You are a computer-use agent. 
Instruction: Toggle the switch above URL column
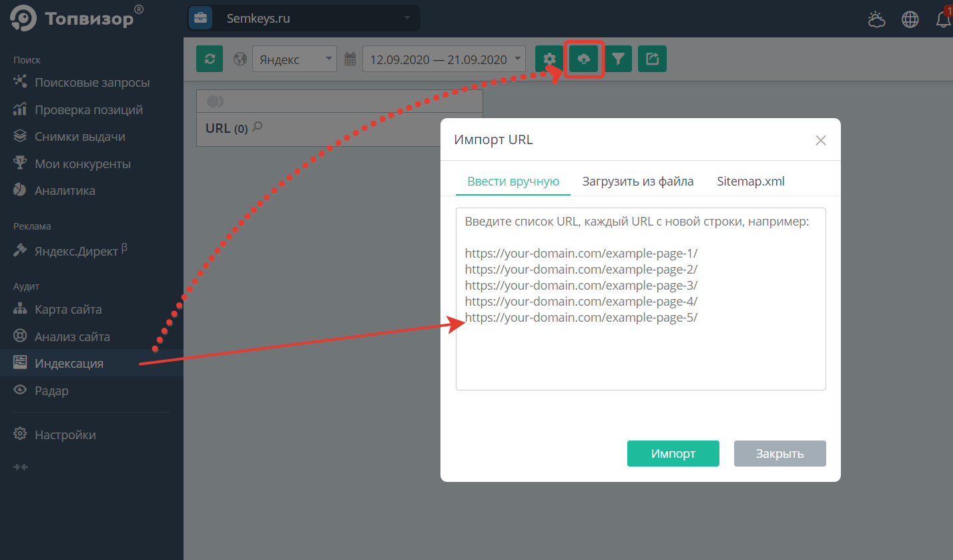(x=215, y=101)
